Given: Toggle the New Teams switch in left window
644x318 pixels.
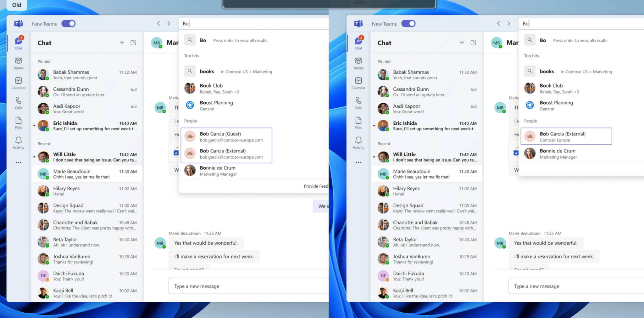Looking at the screenshot, I should 68,24.
